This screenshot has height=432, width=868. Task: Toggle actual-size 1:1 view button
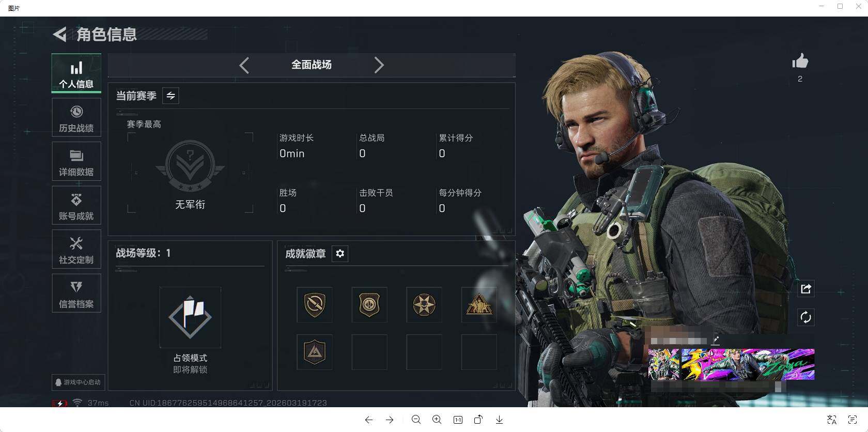pyautogui.click(x=458, y=420)
